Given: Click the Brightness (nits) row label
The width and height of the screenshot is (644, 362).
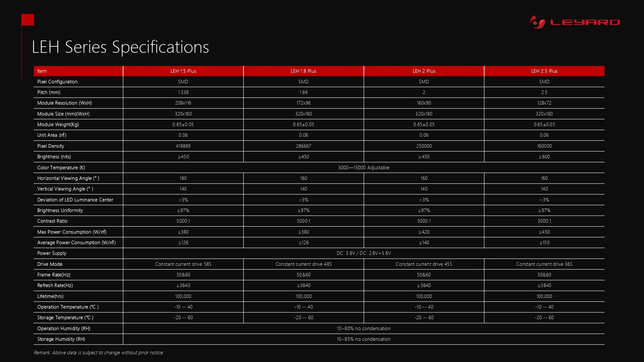Looking at the screenshot, I should tap(54, 157).
